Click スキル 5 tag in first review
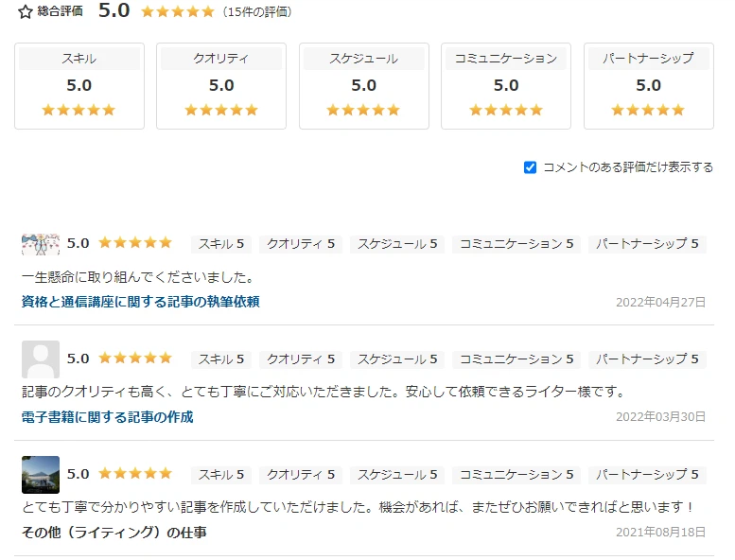 (221, 244)
